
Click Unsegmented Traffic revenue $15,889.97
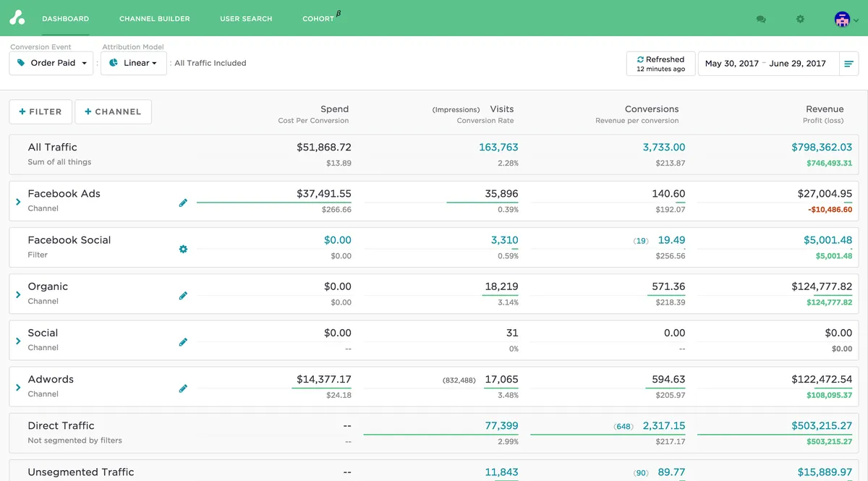click(x=825, y=472)
